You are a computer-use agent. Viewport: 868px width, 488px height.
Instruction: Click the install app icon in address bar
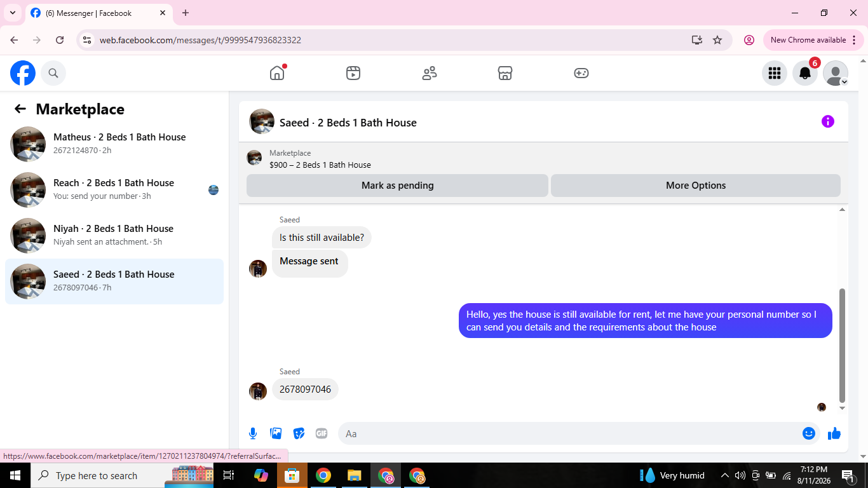(697, 40)
